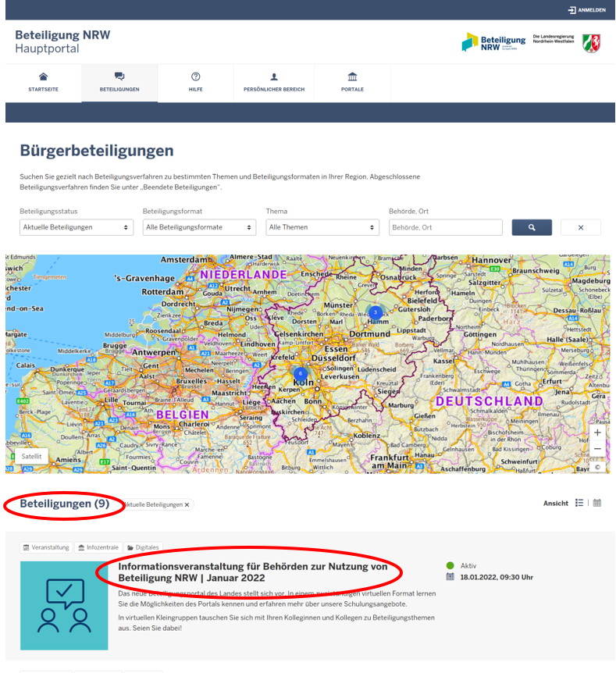Image resolution: width=616 pixels, height=673 pixels.
Task: Open the Informationsveranstaltung für Behörden title link
Action: point(253,572)
